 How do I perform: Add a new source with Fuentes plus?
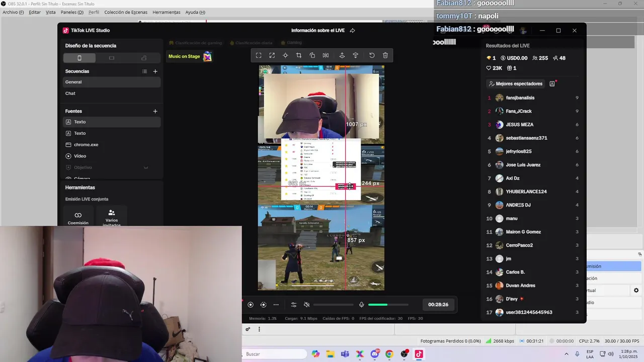tap(155, 111)
